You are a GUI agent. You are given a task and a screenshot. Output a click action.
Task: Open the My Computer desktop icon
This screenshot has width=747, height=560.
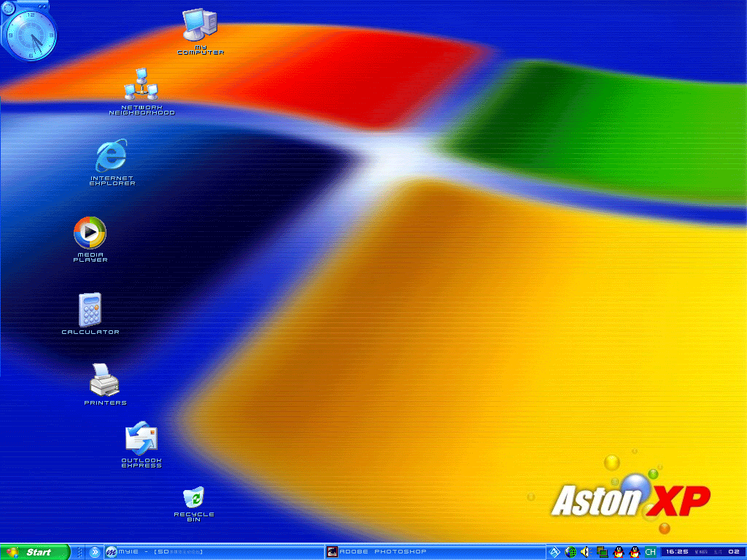click(x=200, y=27)
